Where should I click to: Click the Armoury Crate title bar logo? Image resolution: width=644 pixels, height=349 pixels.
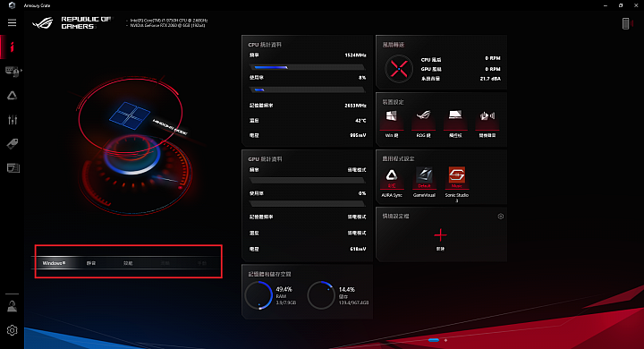click(x=12, y=5)
